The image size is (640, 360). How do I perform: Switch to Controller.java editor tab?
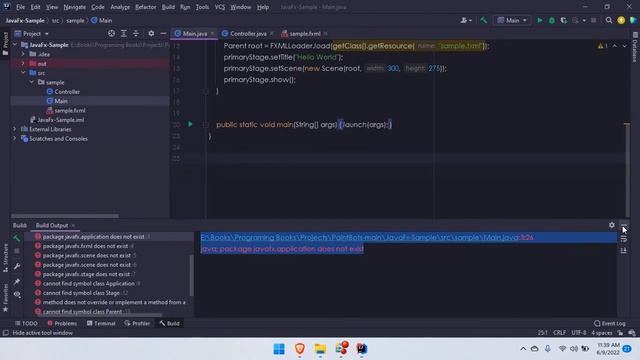(248, 33)
